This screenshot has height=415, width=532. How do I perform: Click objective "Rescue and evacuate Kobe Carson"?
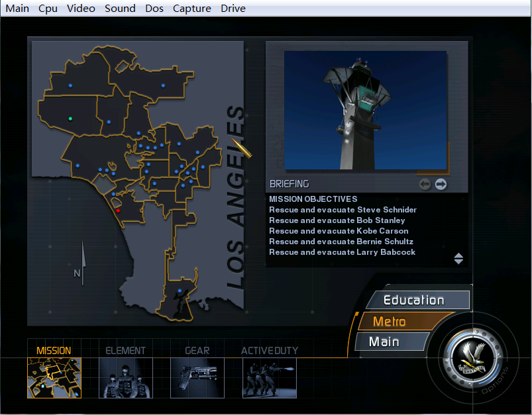pos(339,231)
